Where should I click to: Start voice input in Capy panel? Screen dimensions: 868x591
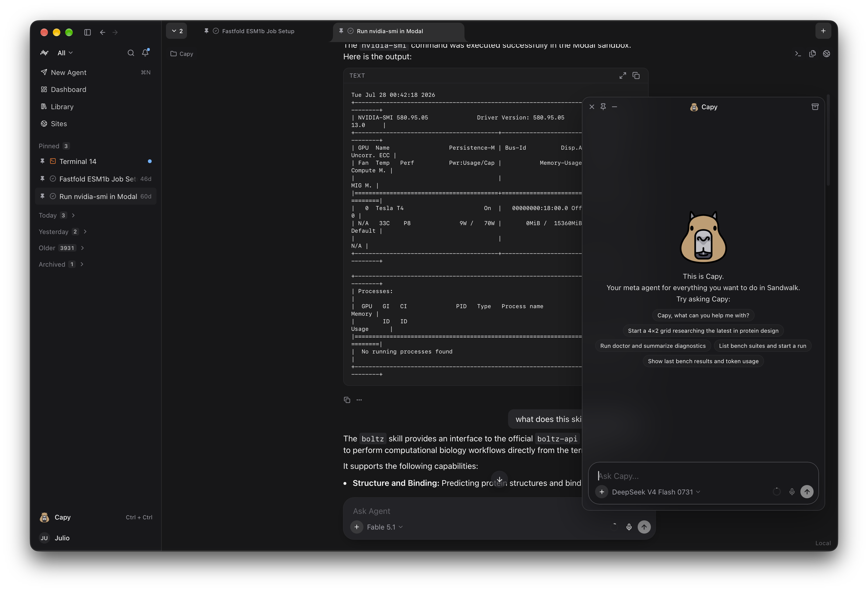[791, 492]
